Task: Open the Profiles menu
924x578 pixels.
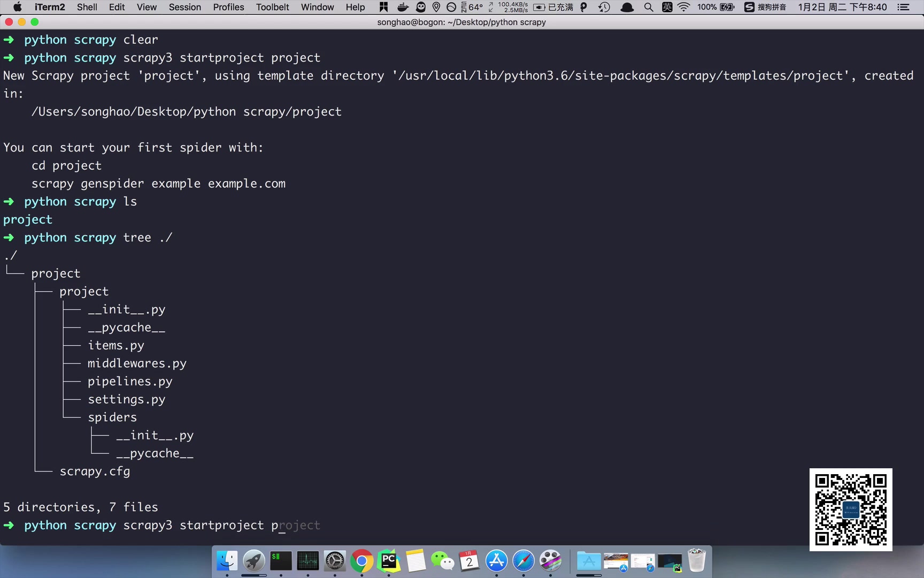Action: point(228,7)
